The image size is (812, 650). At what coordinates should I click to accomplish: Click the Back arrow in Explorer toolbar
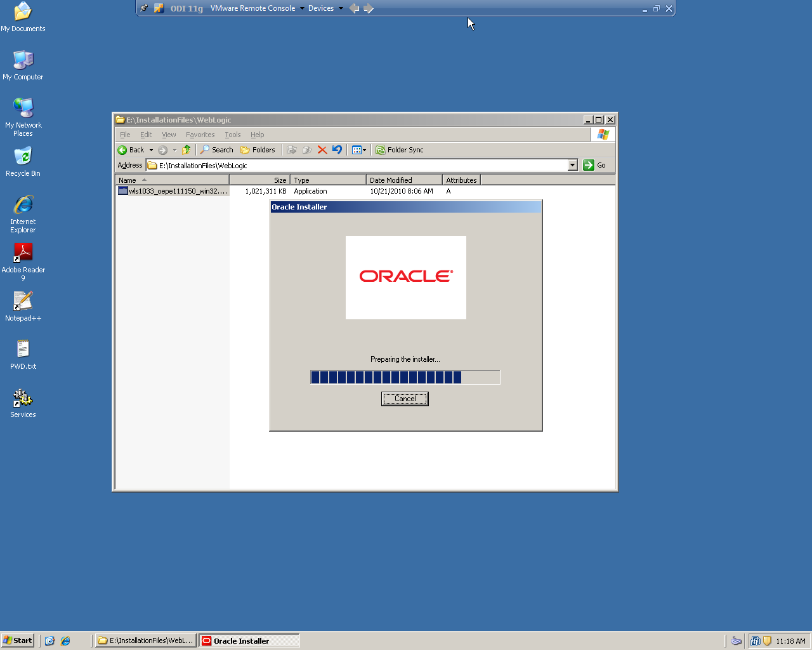coord(131,150)
